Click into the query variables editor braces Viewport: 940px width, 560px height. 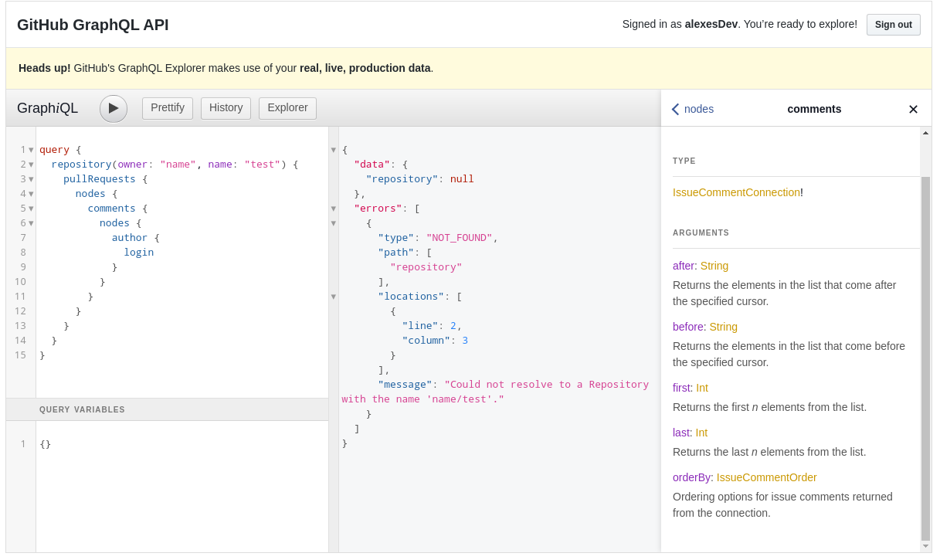pos(46,444)
